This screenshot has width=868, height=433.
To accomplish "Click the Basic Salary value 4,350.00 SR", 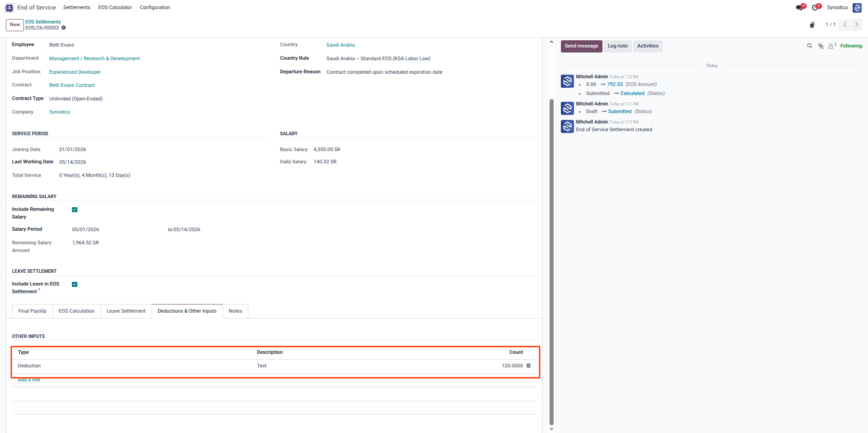I will (327, 150).
